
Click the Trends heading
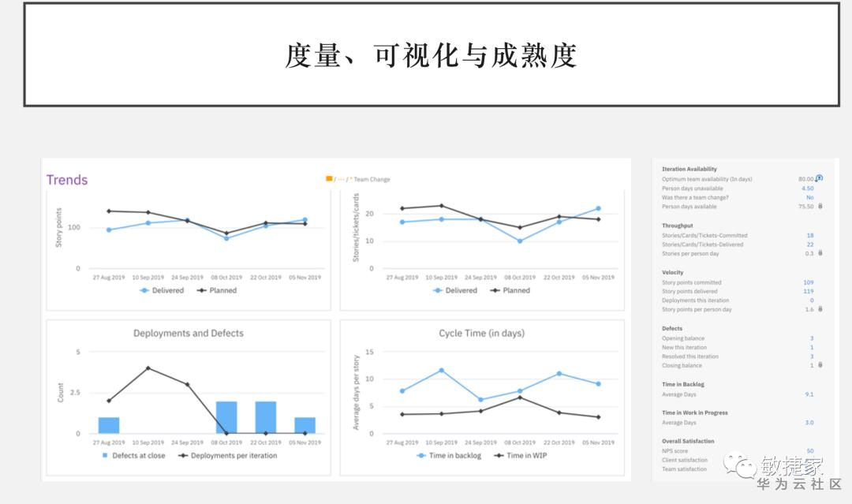point(67,180)
